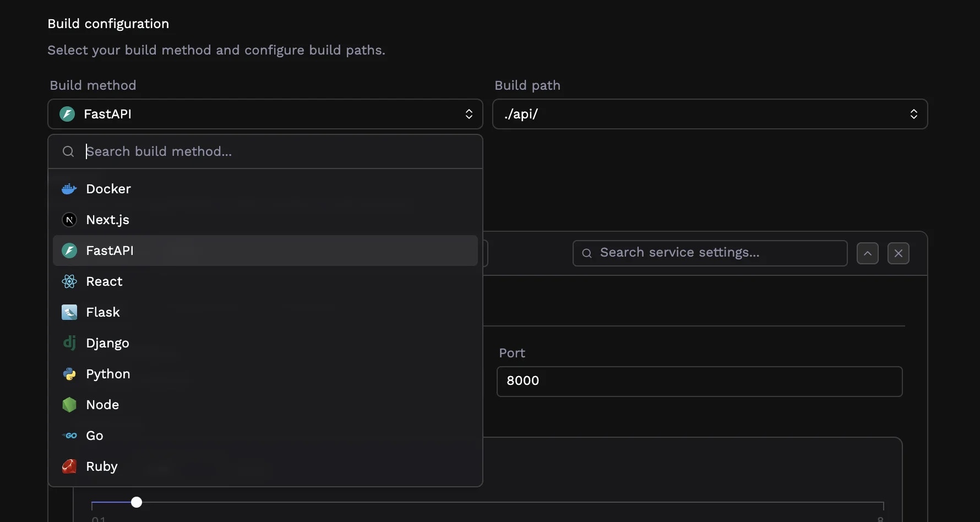The width and height of the screenshot is (980, 522).
Task: Focus the Search service settings field
Action: (x=710, y=253)
